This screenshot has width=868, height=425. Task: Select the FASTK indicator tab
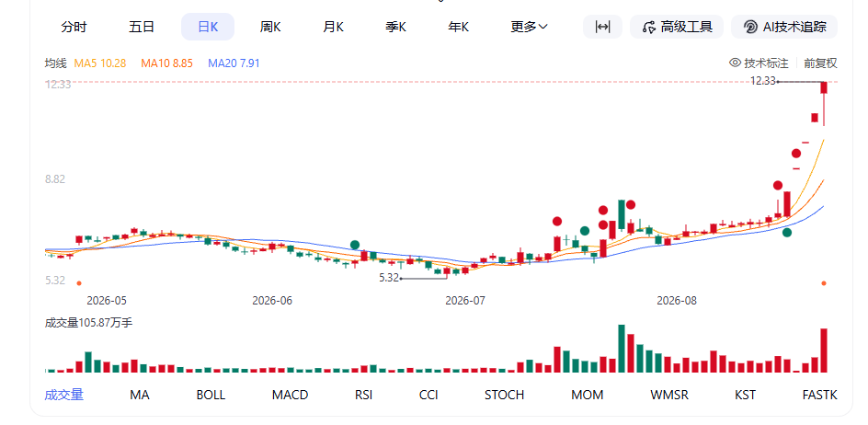click(820, 395)
